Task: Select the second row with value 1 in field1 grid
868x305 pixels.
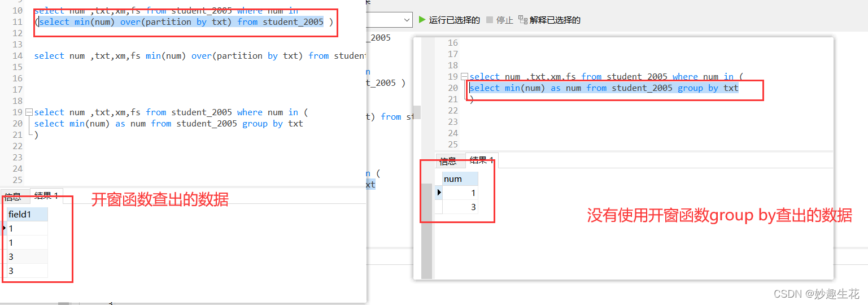Action: coord(27,243)
